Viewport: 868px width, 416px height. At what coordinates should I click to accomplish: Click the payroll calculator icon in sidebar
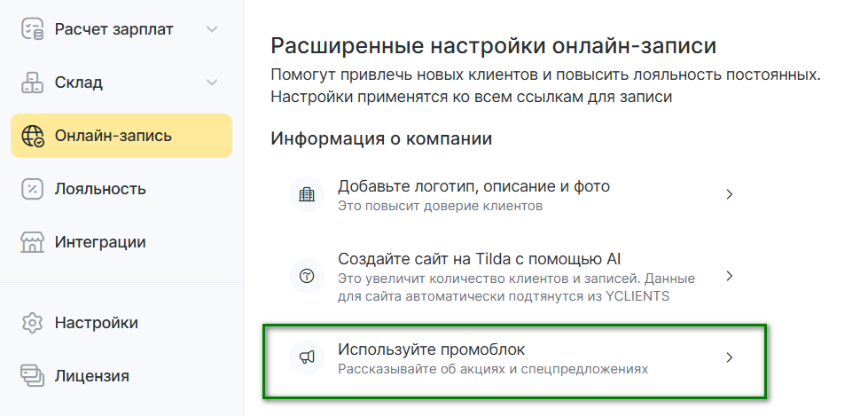(32, 29)
